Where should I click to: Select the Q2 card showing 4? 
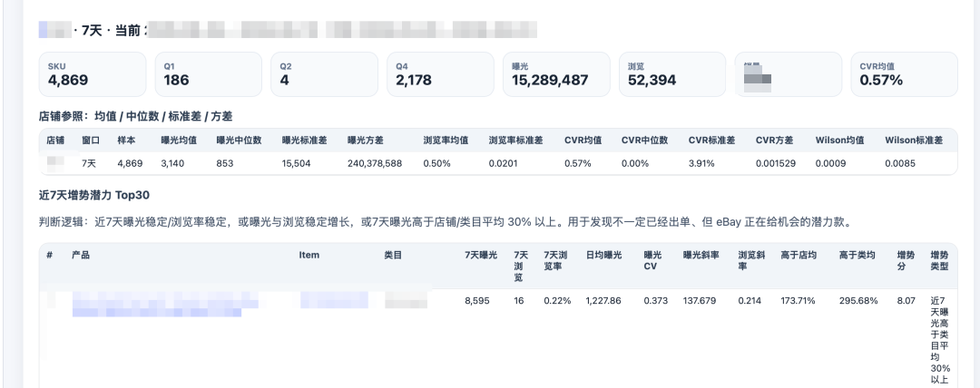click(324, 74)
